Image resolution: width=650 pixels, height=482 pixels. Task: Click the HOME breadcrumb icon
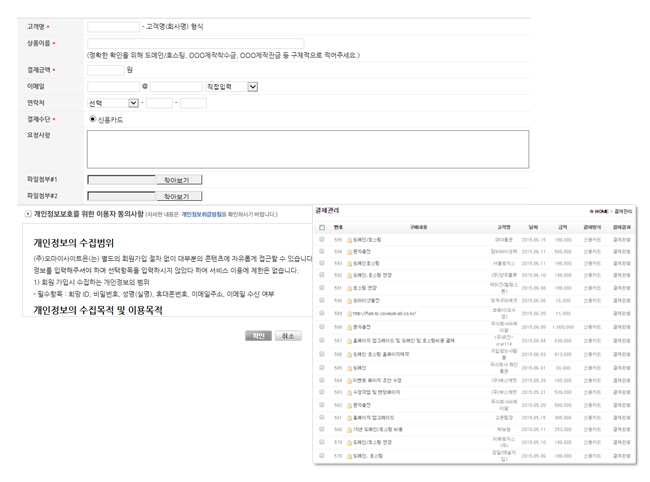point(592,212)
